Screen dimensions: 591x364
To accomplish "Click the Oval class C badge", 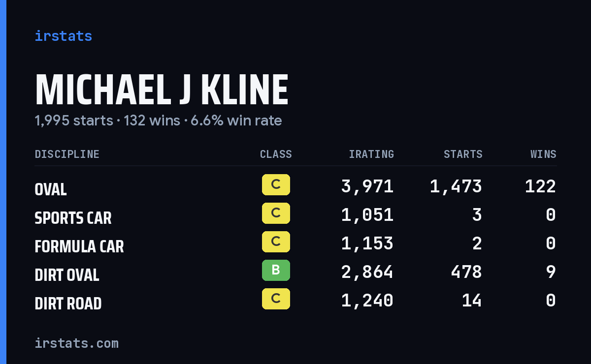I will [276, 185].
